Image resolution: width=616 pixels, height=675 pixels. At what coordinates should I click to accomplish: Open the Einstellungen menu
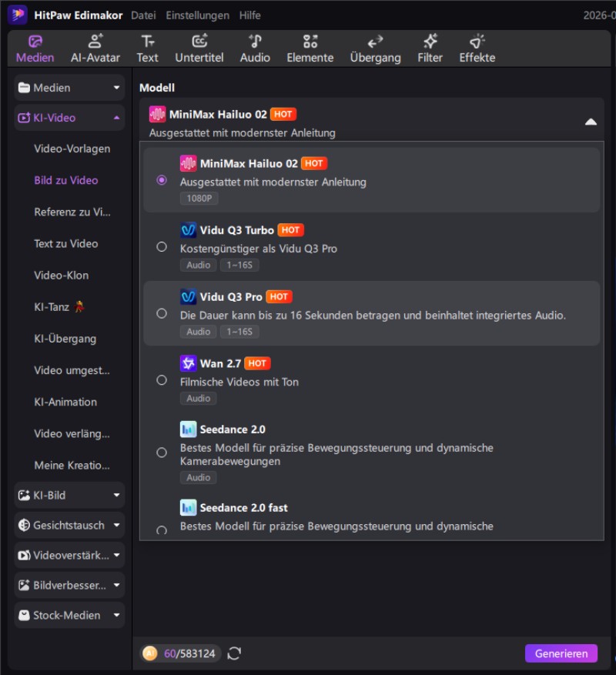click(x=198, y=15)
